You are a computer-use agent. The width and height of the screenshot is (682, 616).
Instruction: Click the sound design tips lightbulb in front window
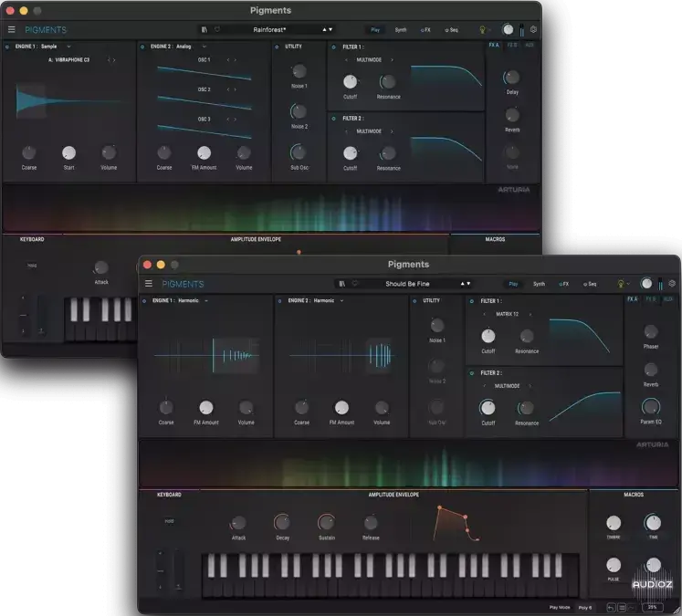click(620, 284)
